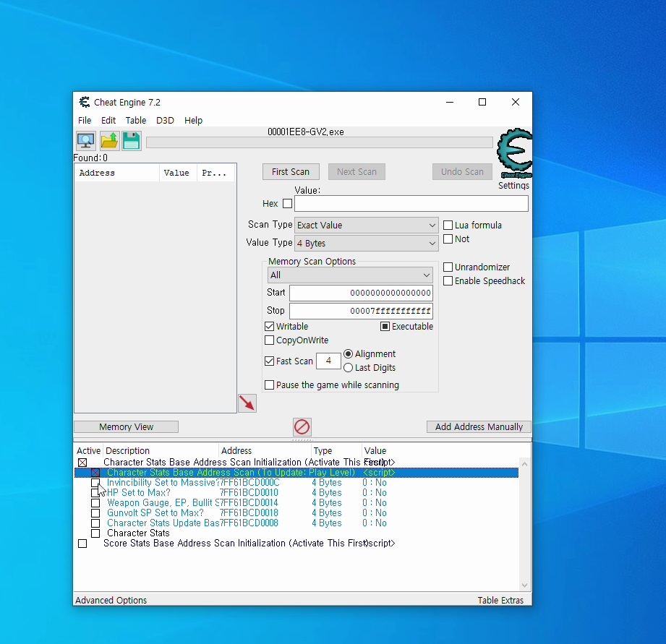The width and height of the screenshot is (666, 644).
Task: Click Cheat Engine title bar icon
Action: tap(85, 103)
